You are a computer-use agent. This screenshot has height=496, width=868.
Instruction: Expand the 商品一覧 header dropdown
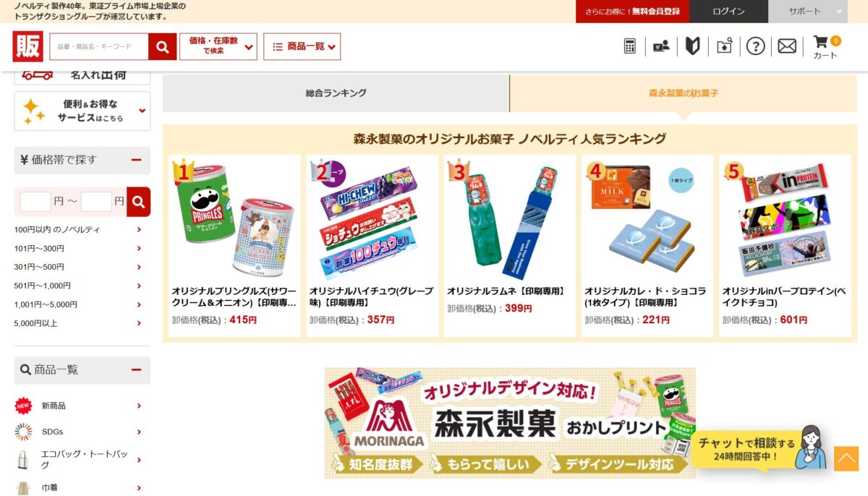click(x=302, y=46)
